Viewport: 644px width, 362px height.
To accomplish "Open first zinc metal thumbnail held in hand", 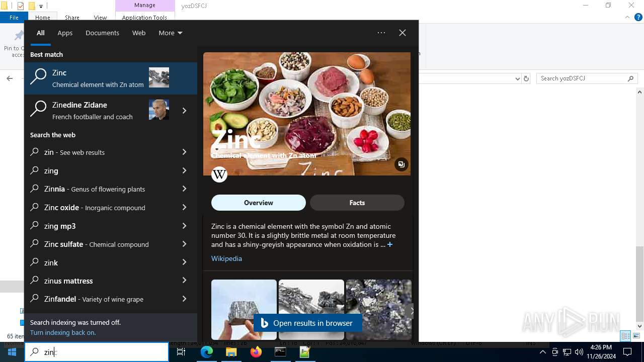I will [x=244, y=310].
